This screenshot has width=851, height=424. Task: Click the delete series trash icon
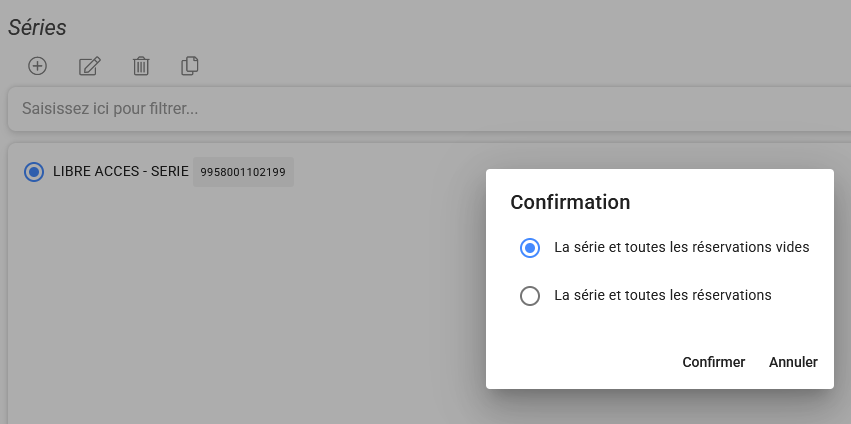(141, 66)
